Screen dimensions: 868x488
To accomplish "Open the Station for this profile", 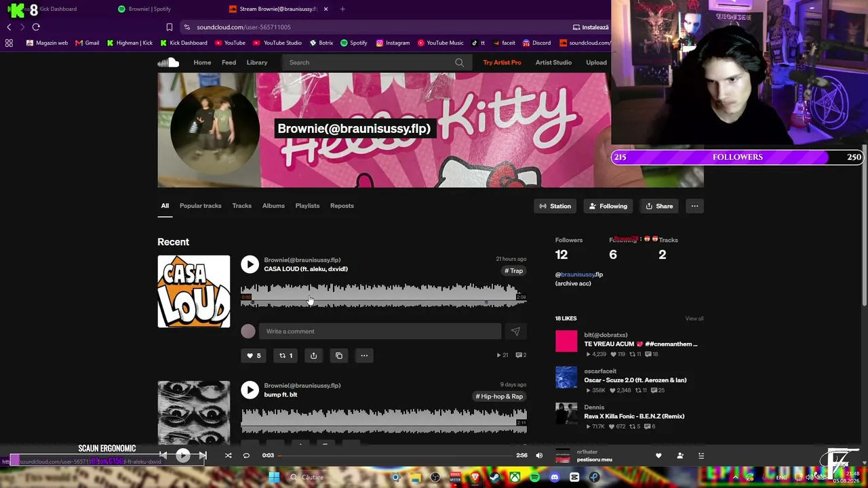I will (555, 206).
